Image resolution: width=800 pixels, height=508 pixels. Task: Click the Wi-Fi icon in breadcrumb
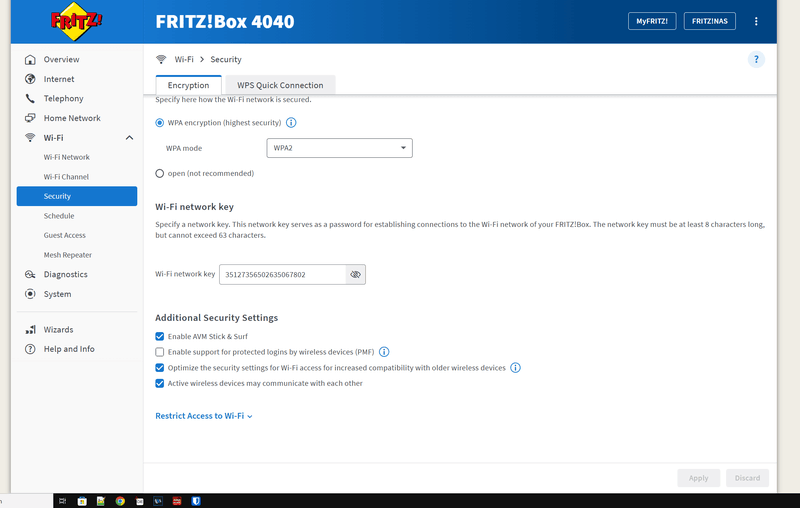(161, 60)
